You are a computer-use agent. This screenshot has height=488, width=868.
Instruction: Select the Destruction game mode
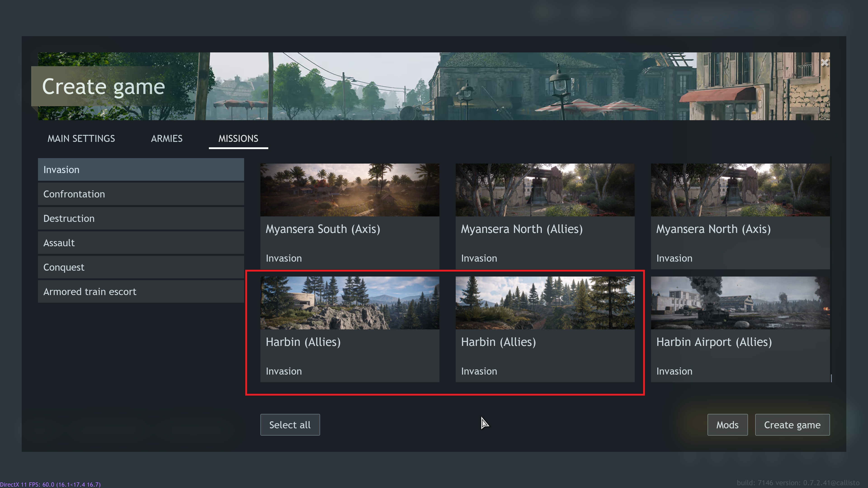(141, 218)
